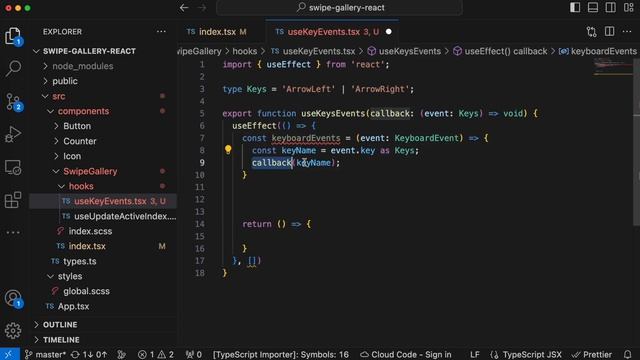Open Explorer Views and More Actions ellipsis
640x360 pixels.
coord(161,31)
